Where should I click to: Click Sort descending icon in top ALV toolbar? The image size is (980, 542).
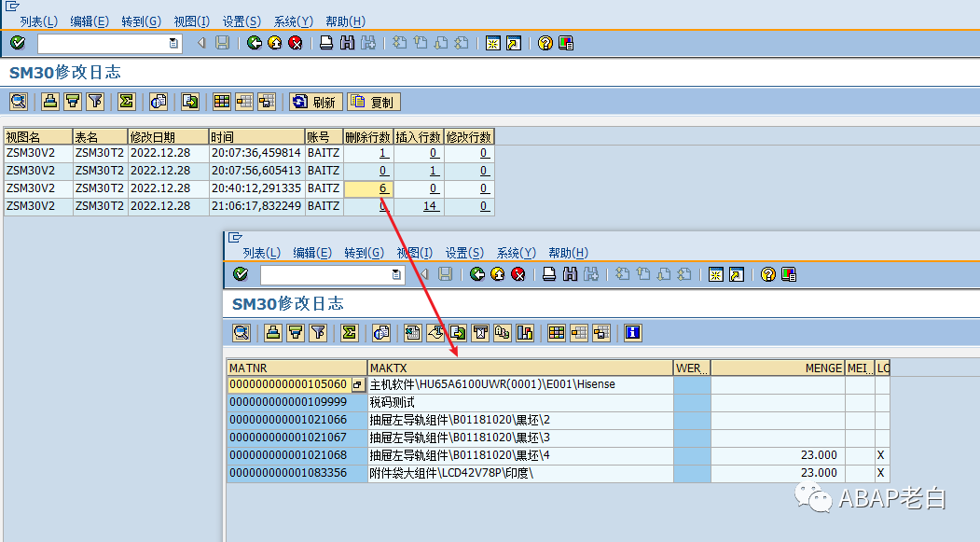click(x=73, y=102)
